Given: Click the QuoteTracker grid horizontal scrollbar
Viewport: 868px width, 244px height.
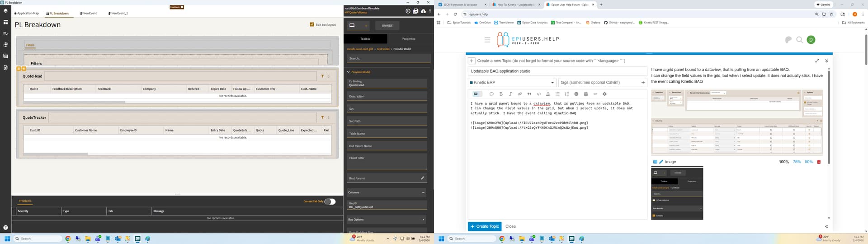Looking at the screenshot, I should [x=56, y=154].
